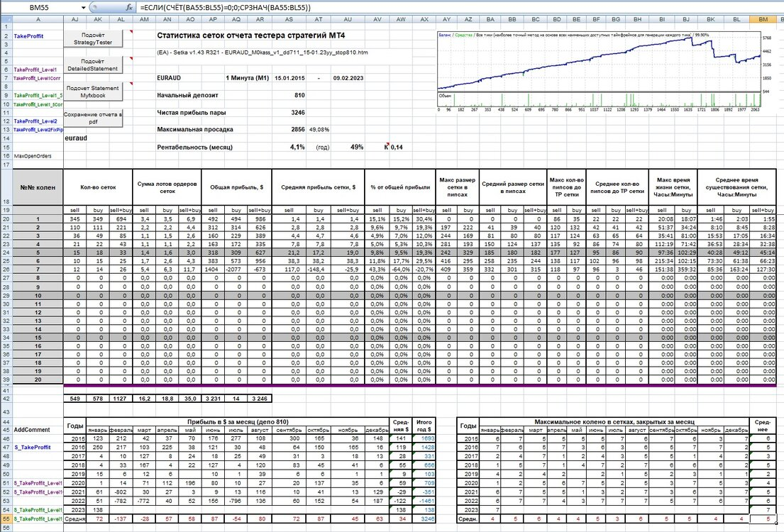Select column header AV
Screen dimensions: 784x532
pyautogui.click(x=377, y=19)
